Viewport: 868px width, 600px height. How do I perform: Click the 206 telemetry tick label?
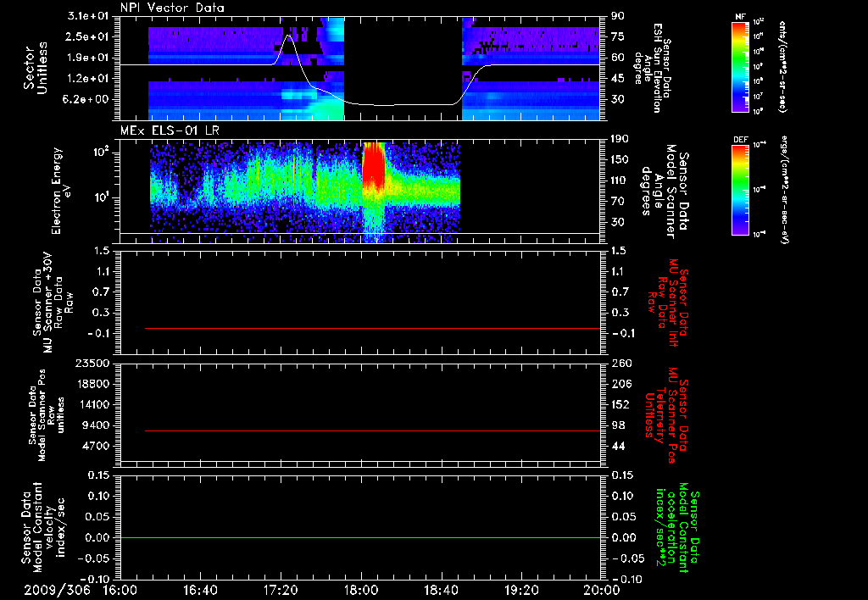(x=620, y=384)
